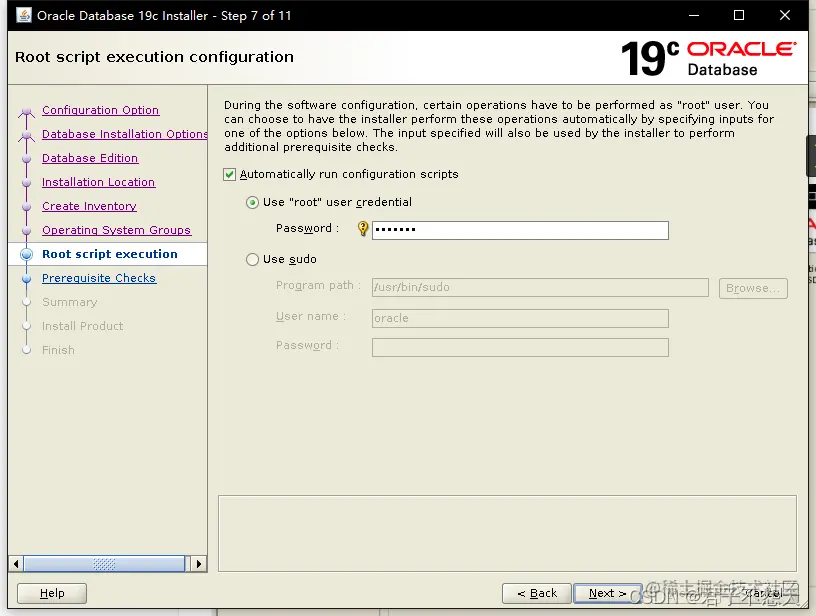Click the sidebar horizontal scrollbar thumb
Screen dimensions: 816x616
point(104,564)
